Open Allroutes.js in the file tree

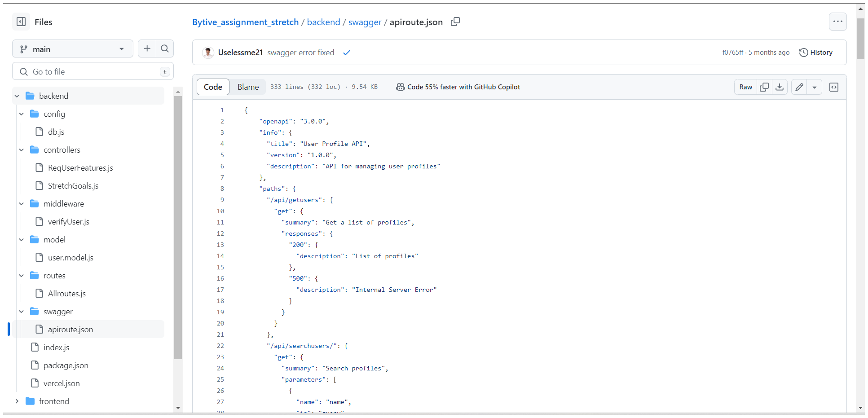point(66,293)
